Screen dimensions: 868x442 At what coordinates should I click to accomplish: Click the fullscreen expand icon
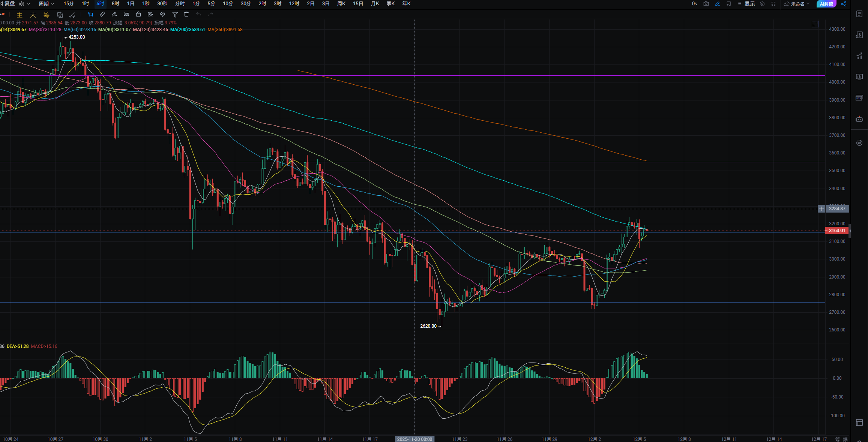773,4
